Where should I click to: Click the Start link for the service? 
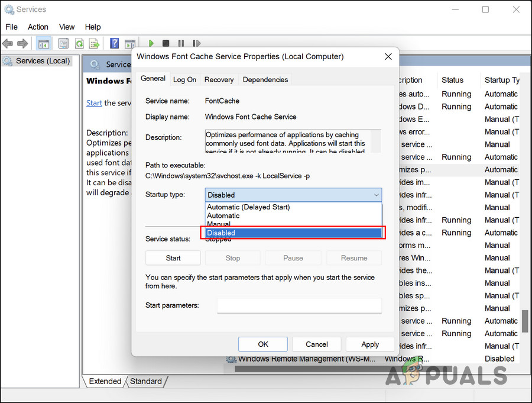94,103
